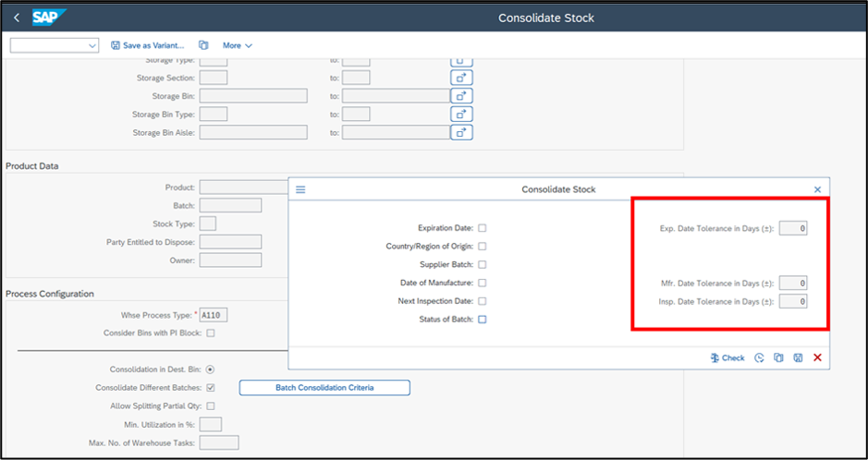Viewport: 868px width, 460px height.
Task: Open Batch Consolidation Criteria
Action: click(x=324, y=388)
